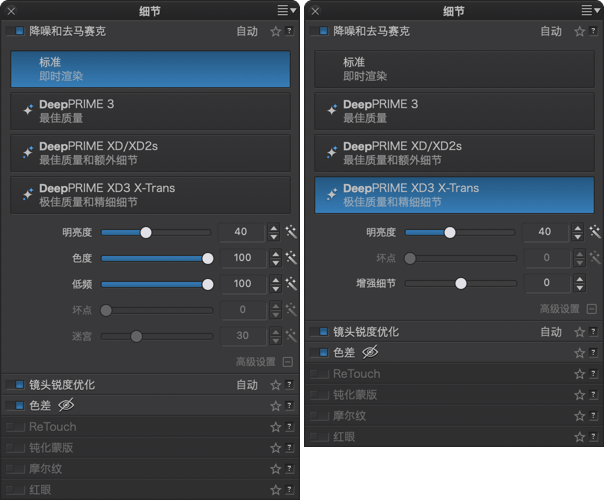Favorite ReTouch star in right panel
Viewport: 604px width, 500px height.
[x=579, y=374]
